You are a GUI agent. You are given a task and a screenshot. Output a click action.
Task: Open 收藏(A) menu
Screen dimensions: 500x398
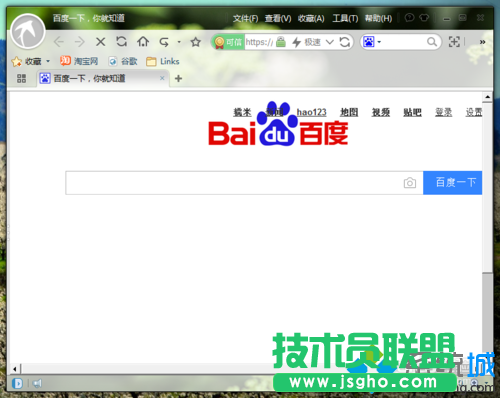[311, 18]
